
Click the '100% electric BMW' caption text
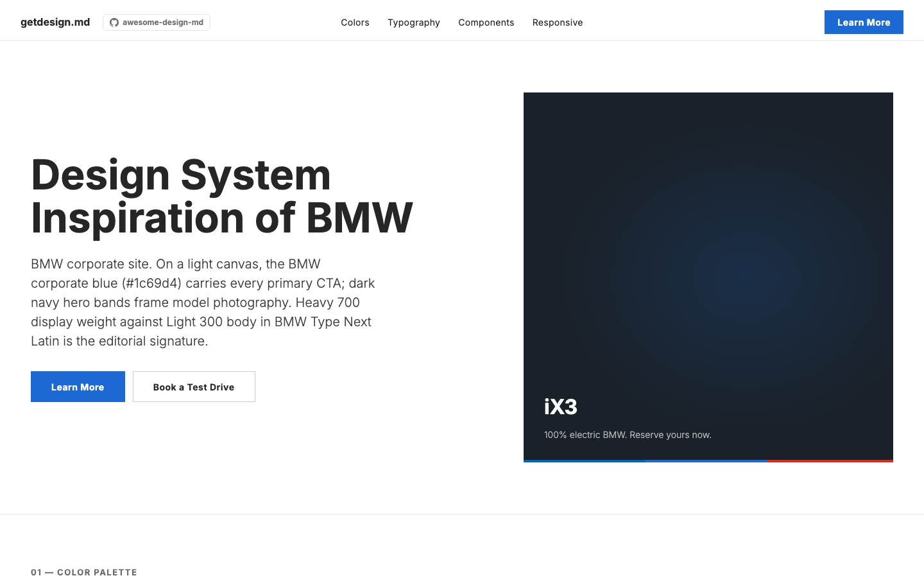point(628,435)
